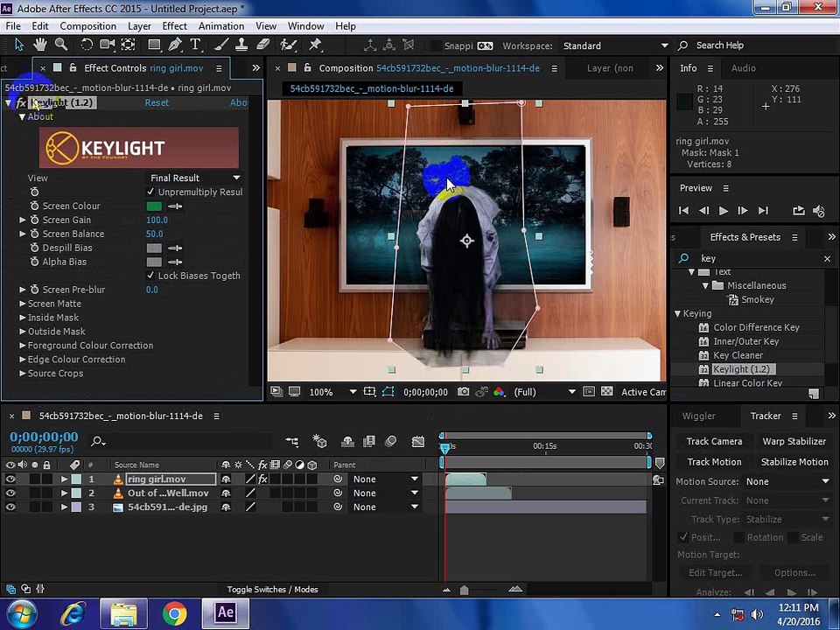Click the Effects & Presets search field
The height and width of the screenshot is (630, 840).
[x=755, y=259]
